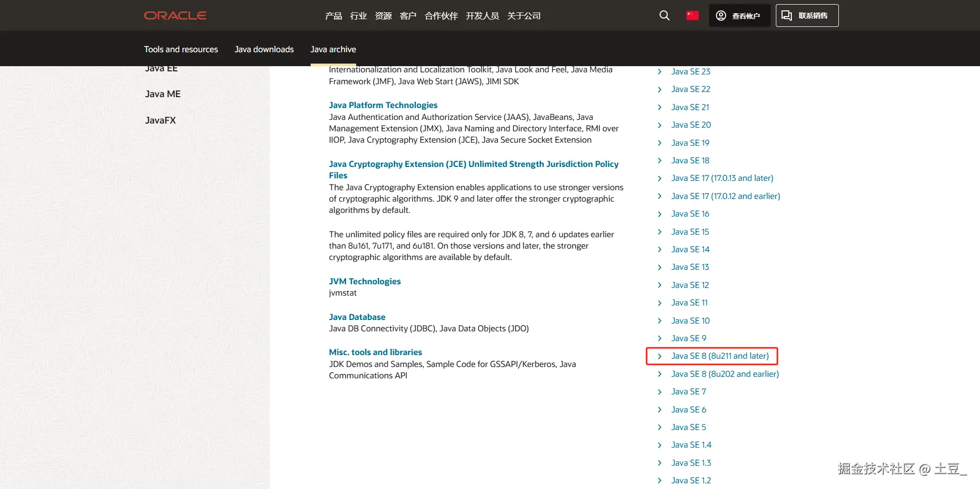The width and height of the screenshot is (980, 489).
Task: Open the 开发人员 menu
Action: click(x=482, y=16)
